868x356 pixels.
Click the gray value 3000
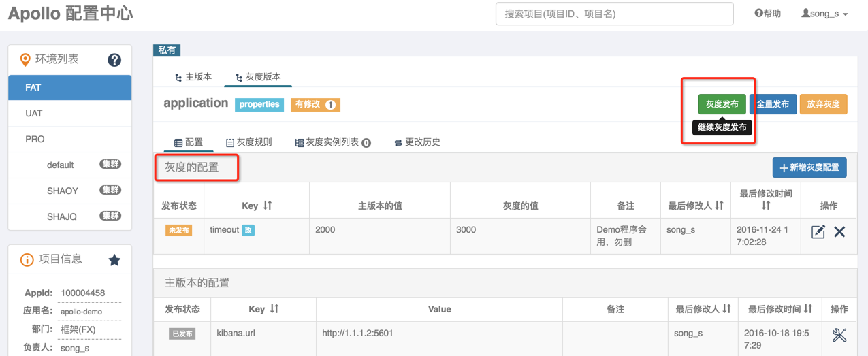pos(466,230)
